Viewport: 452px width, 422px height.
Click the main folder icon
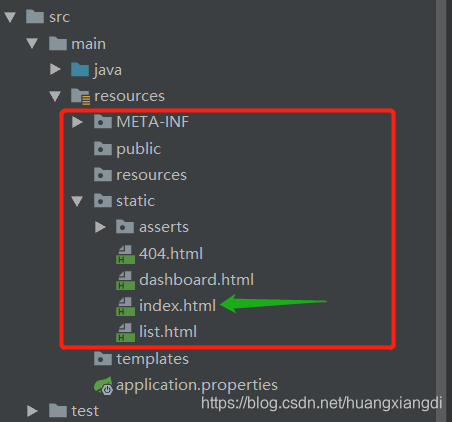point(58,43)
